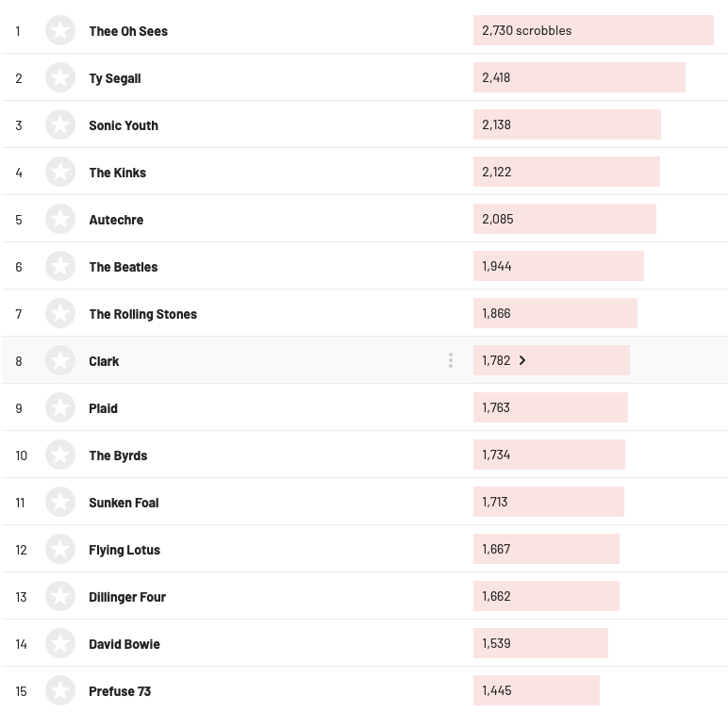Screen dimensions: 728x712
Task: Click The Byrds 1,734 scrobble count bar
Action: coord(549,455)
